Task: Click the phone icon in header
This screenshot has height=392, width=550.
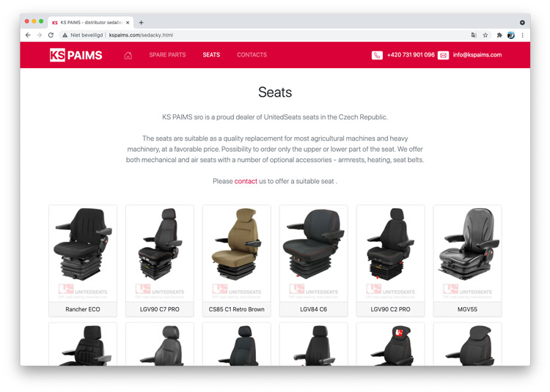Action: tap(377, 56)
